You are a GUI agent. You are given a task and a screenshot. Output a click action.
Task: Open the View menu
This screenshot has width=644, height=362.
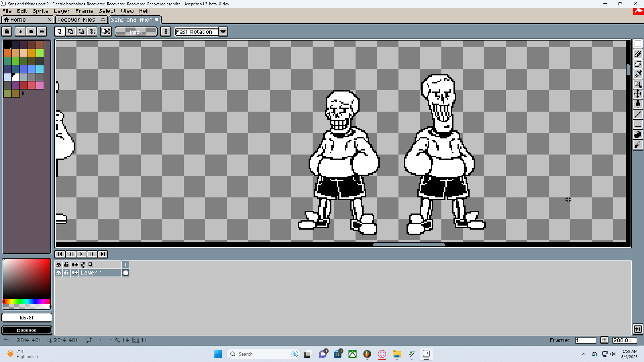point(127,11)
